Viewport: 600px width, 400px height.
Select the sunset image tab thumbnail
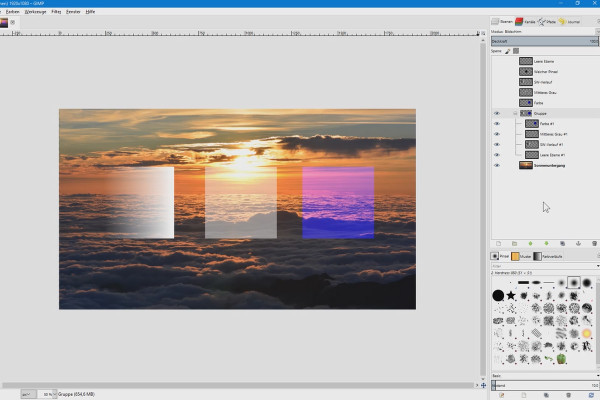(4, 23)
